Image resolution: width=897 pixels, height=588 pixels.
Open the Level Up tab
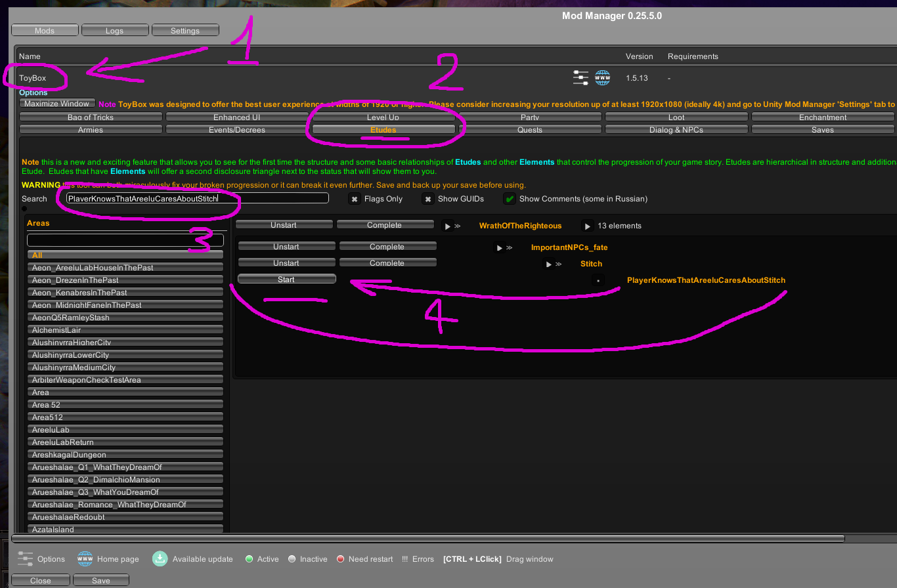(x=383, y=117)
